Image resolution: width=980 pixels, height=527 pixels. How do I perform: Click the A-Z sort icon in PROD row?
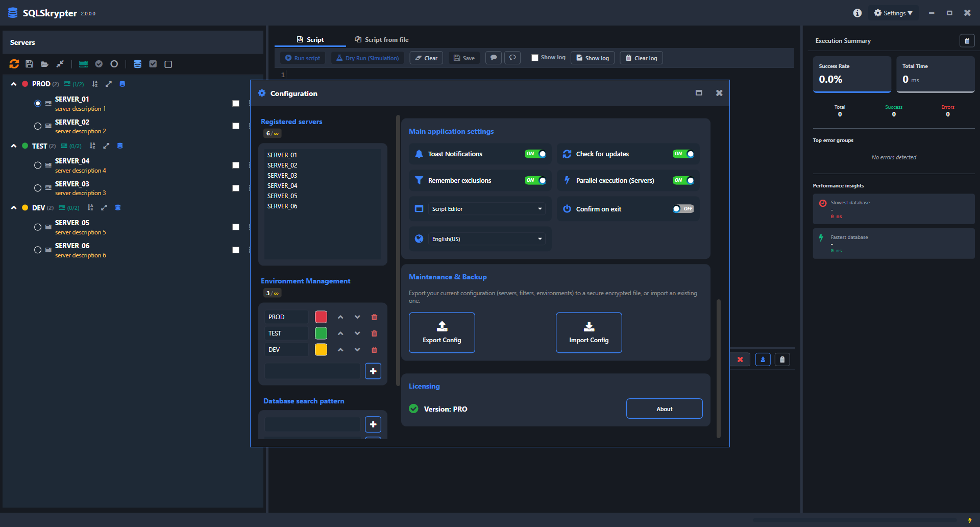tap(95, 84)
